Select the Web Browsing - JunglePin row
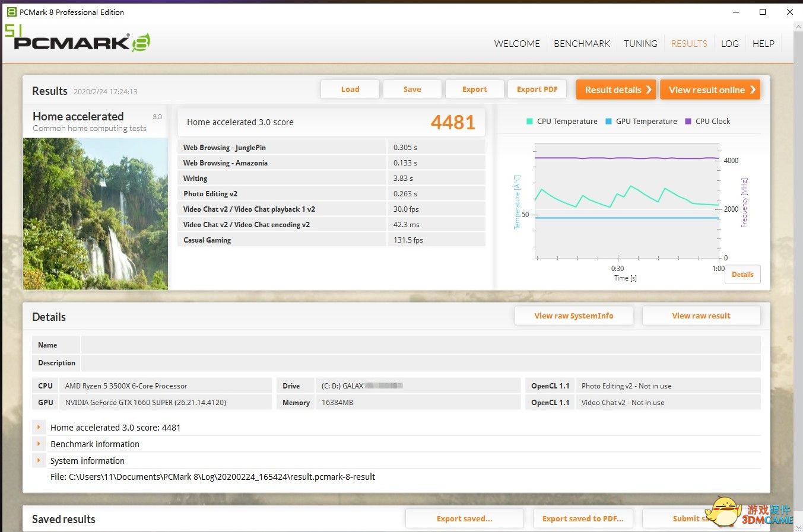The image size is (803, 532). [x=331, y=147]
